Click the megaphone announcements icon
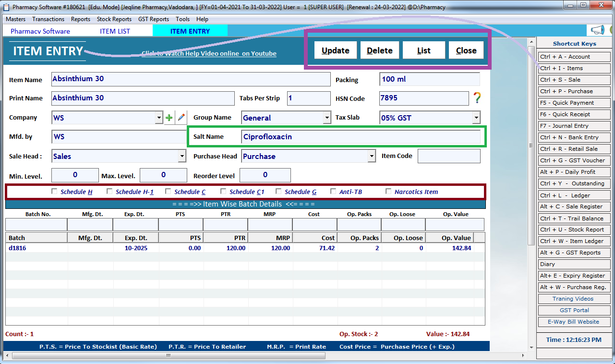Screen dimensions: 615x364 [597, 29]
